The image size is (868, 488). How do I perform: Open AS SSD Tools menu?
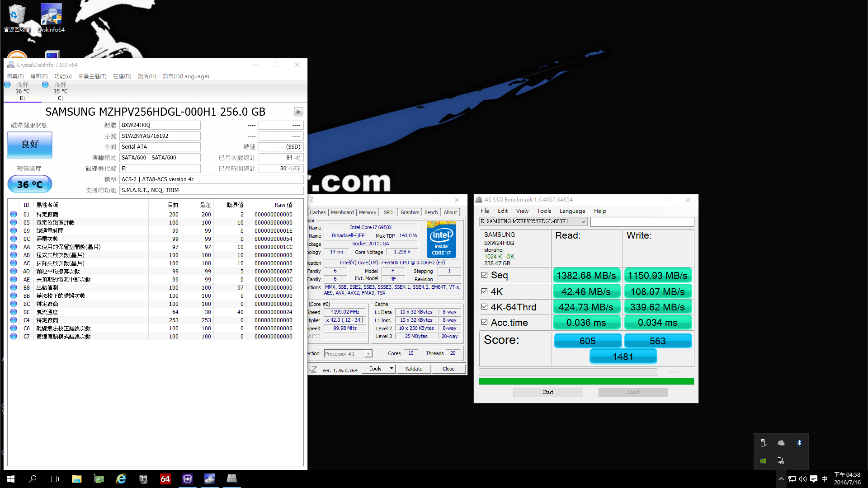[x=544, y=211]
